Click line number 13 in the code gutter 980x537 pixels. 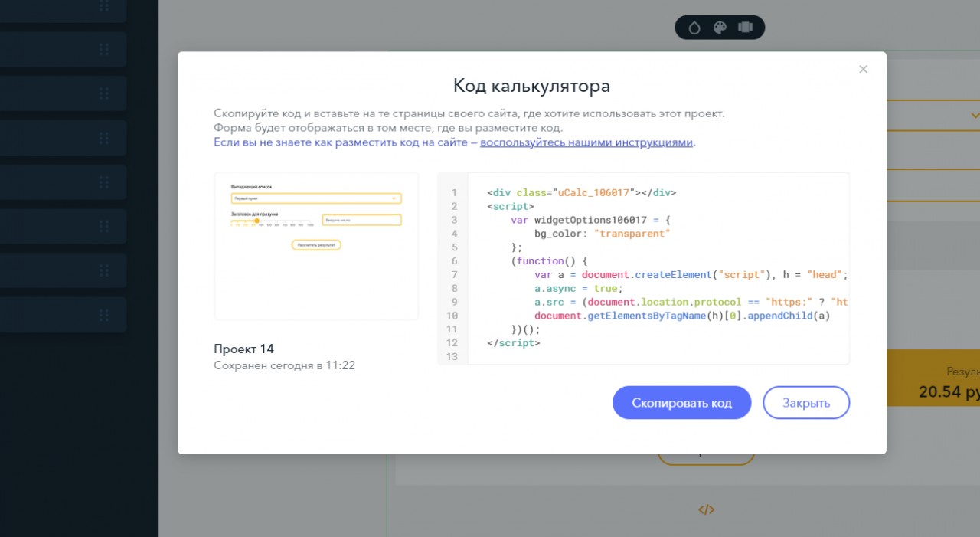(455, 357)
